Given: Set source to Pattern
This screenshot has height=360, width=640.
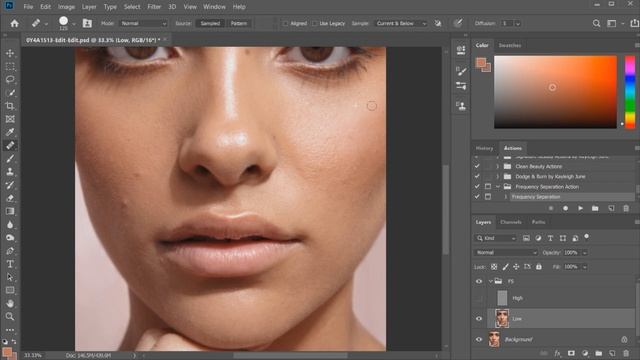Looking at the screenshot, I should pos(239,23).
